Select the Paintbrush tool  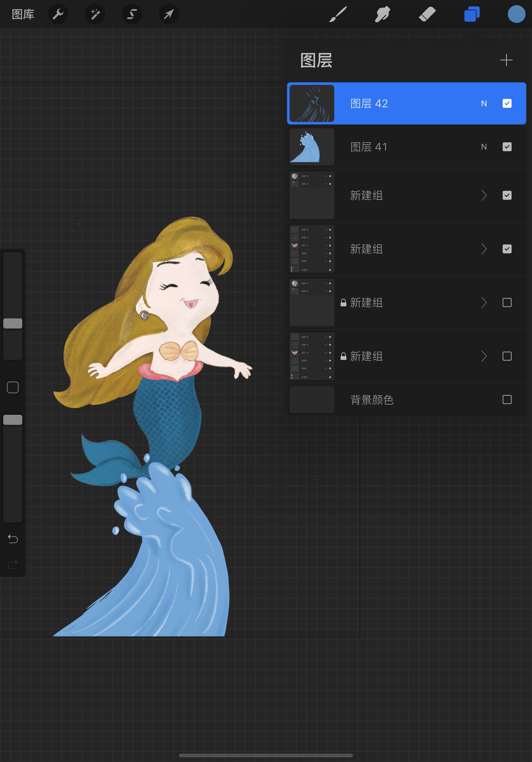pyautogui.click(x=339, y=14)
